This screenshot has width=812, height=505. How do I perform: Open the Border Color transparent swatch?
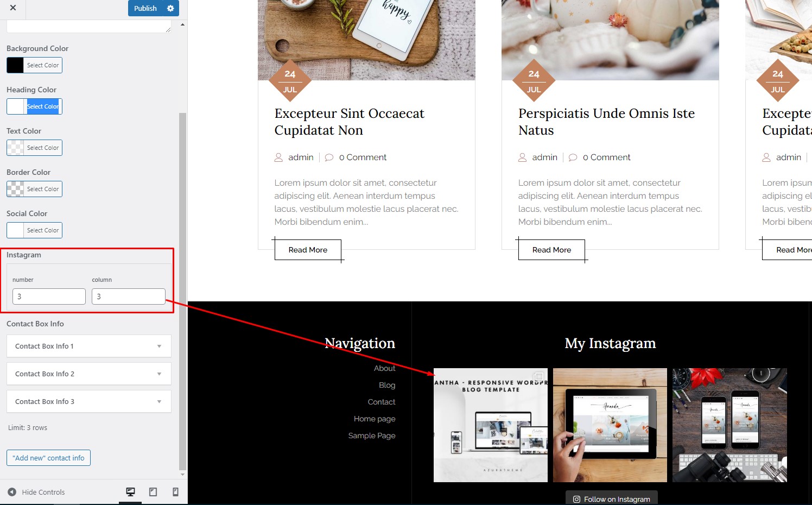click(x=15, y=189)
